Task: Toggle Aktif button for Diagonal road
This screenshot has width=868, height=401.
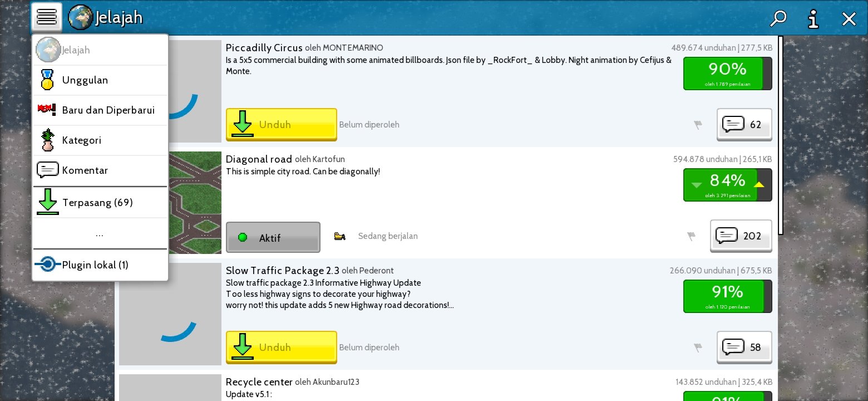Action: (x=273, y=238)
